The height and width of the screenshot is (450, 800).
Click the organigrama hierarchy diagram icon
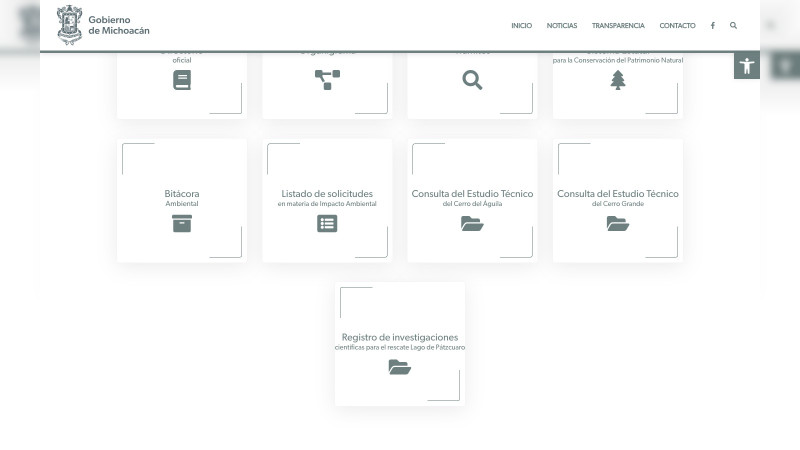pyautogui.click(x=327, y=80)
